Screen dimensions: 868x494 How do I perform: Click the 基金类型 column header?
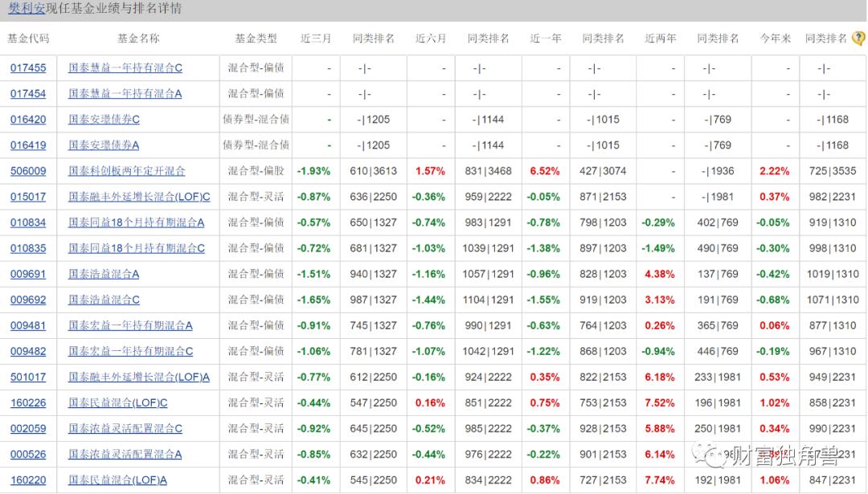(x=252, y=37)
